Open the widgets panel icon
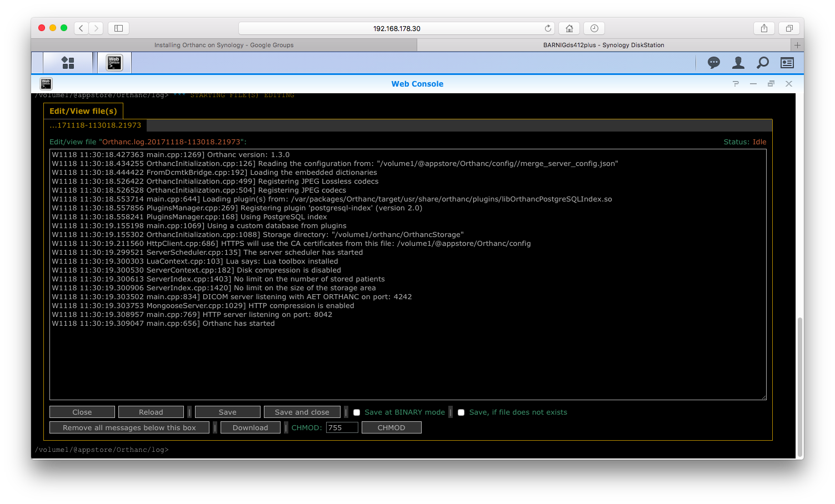Screen dimensions: 835x504 [787, 63]
